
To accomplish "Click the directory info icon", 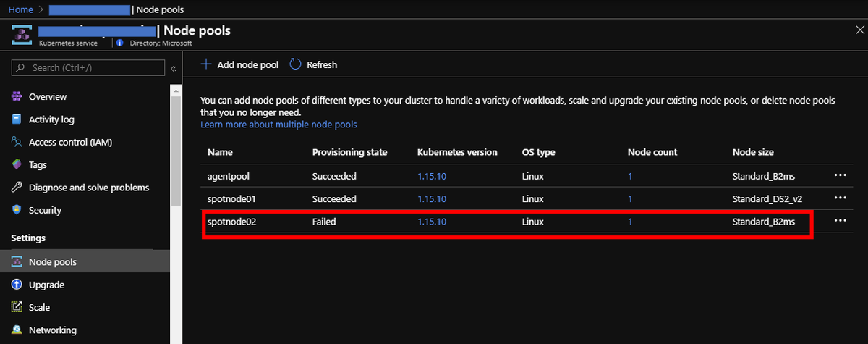I will 120,43.
